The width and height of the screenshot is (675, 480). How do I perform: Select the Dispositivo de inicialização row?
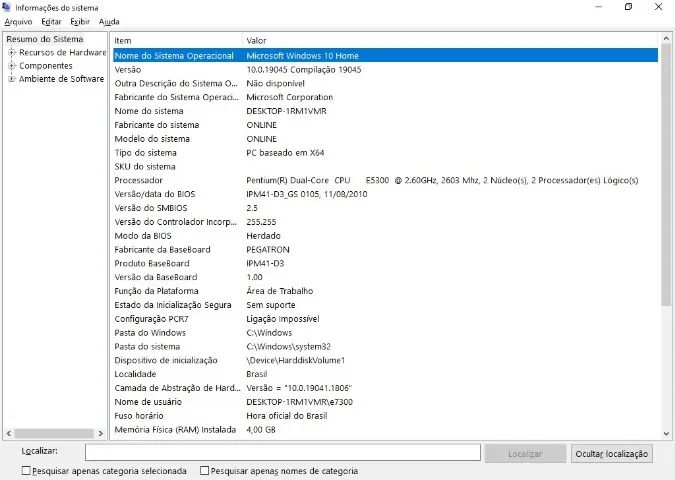(x=385, y=360)
